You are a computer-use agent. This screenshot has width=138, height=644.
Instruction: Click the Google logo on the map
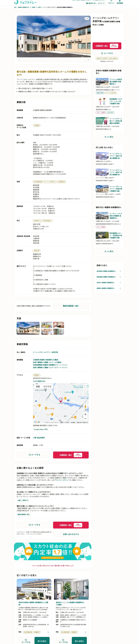click(37, 422)
